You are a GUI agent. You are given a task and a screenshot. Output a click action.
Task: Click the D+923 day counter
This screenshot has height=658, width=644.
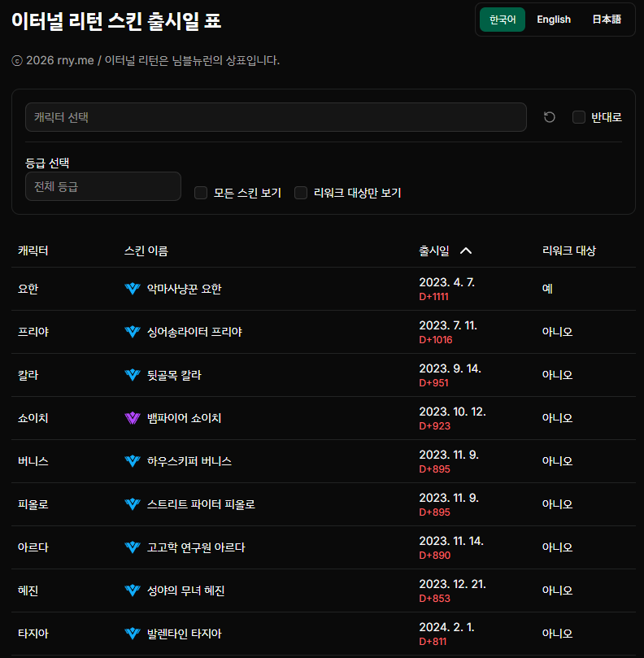(x=435, y=426)
